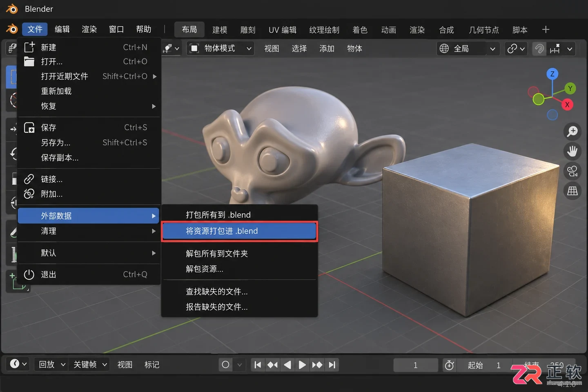Open the viewport 视图 menu

(x=272, y=49)
